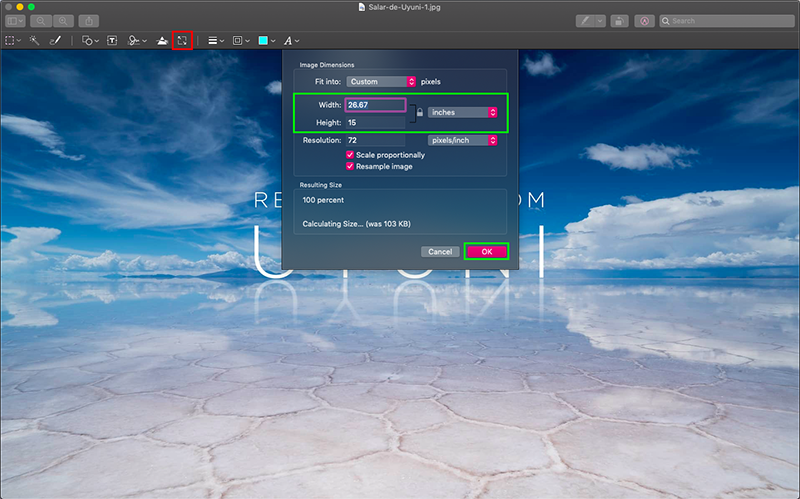Choose the Sketch drawing tool
The height and width of the screenshot is (499, 800).
pos(55,40)
